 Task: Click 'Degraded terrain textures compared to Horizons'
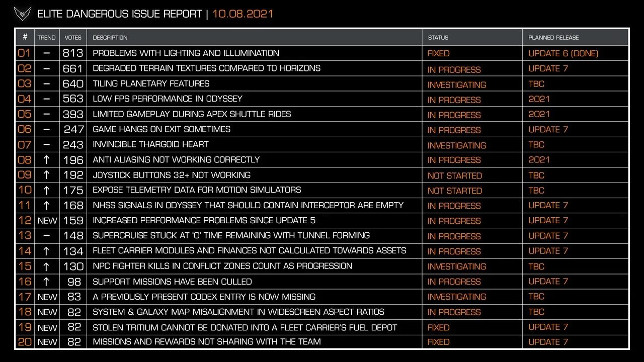point(206,68)
